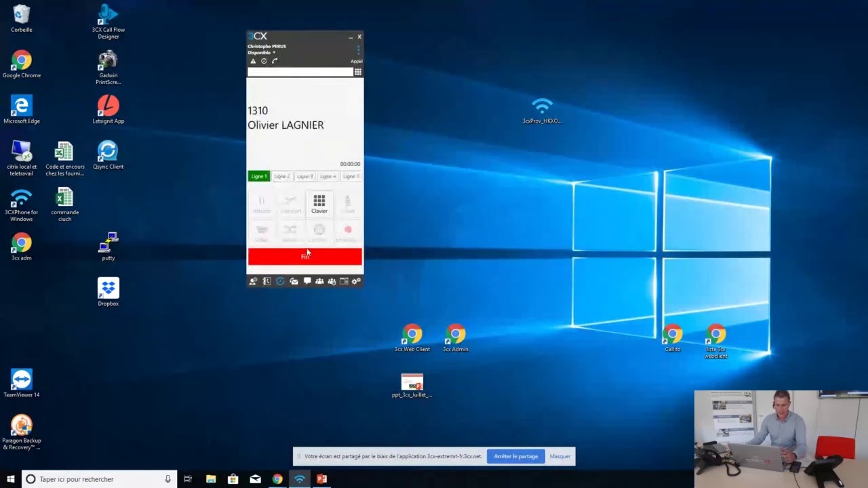Click the clock icon in 3CX header
The image size is (868, 488).
(x=264, y=61)
